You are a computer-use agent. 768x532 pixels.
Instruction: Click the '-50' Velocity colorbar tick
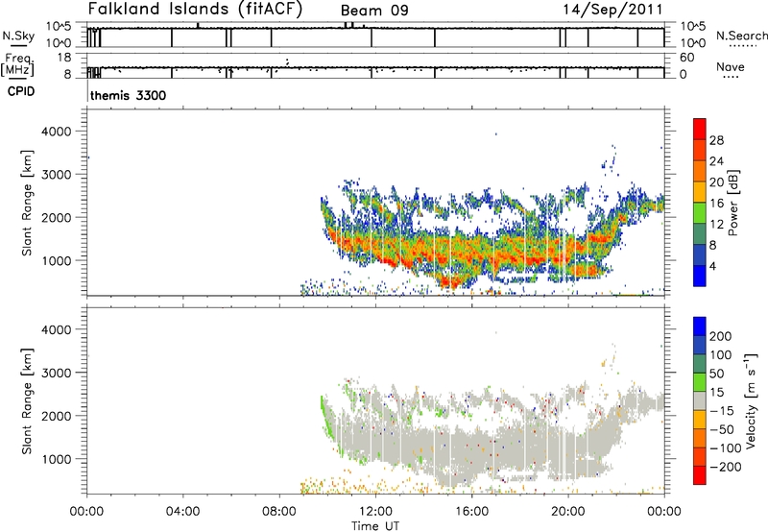721,429
